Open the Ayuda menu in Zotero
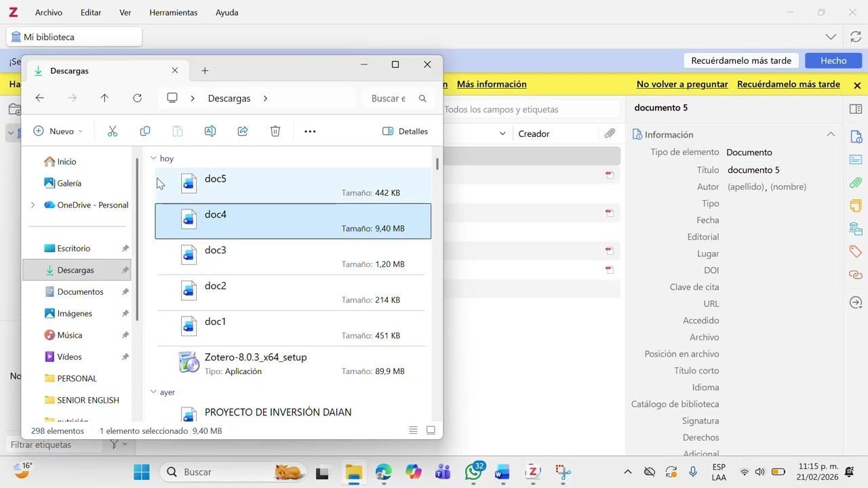 point(226,12)
